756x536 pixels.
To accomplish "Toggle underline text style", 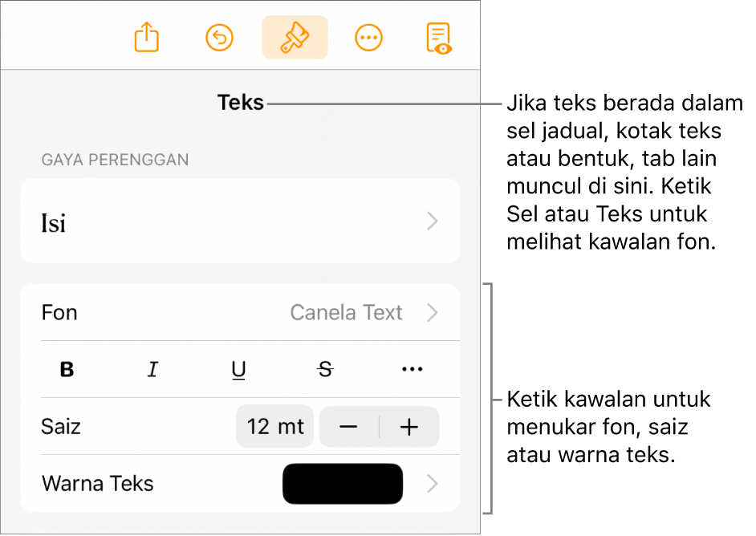I will tap(238, 369).
